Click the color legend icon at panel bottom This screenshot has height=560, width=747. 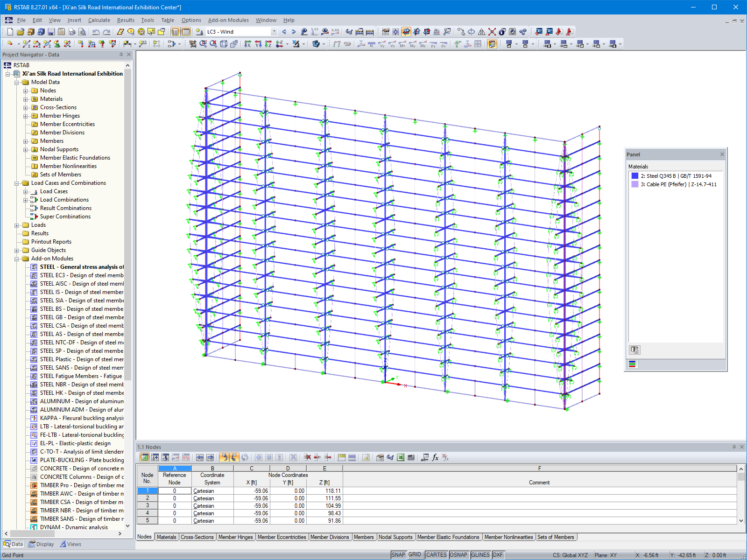633,364
